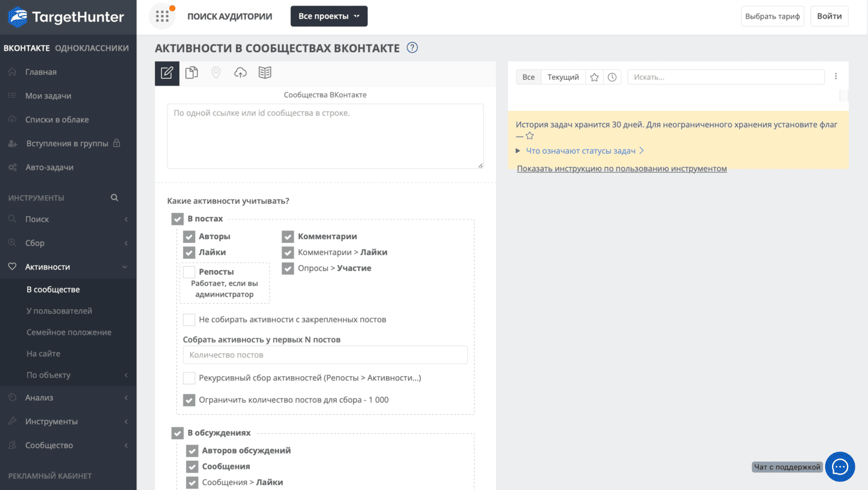Open the apps grid icon

[x=162, y=17]
